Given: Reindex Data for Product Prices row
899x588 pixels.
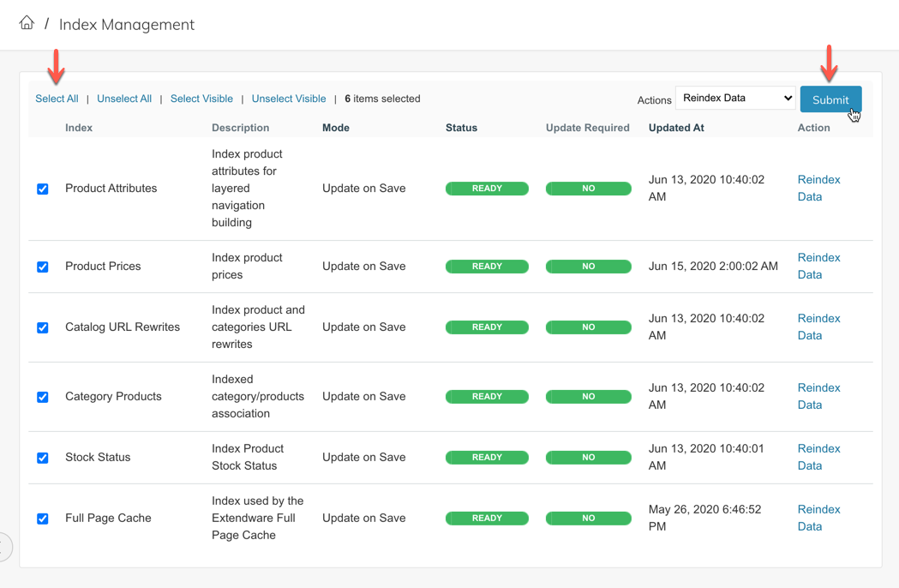Looking at the screenshot, I should [818, 267].
